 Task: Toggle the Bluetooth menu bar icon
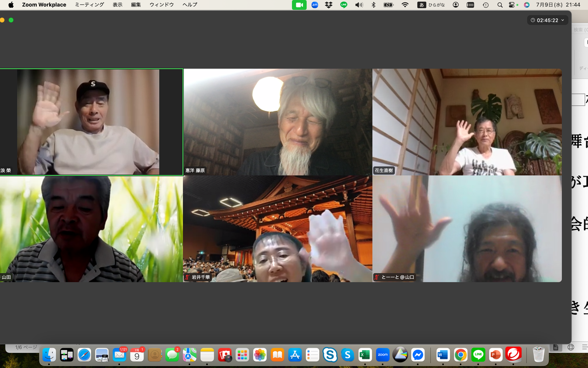click(x=373, y=5)
